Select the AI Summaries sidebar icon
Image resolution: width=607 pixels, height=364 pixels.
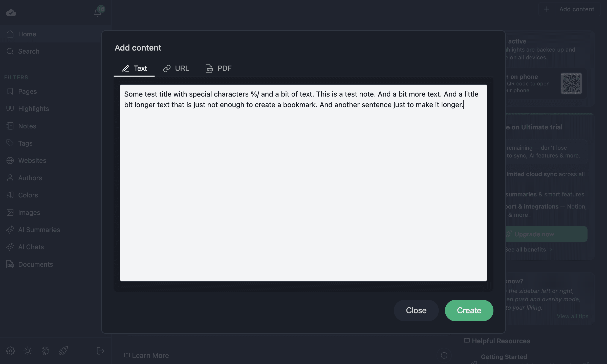(10, 230)
